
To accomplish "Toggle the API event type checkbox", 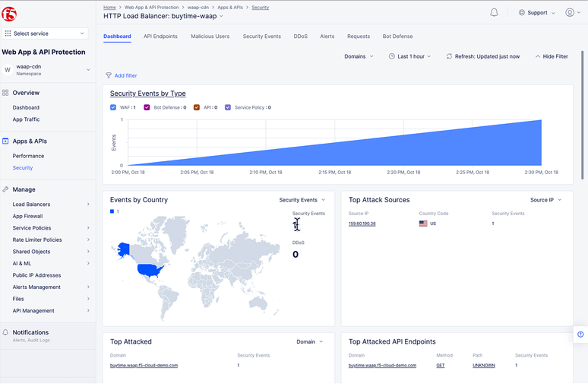I will (x=197, y=107).
